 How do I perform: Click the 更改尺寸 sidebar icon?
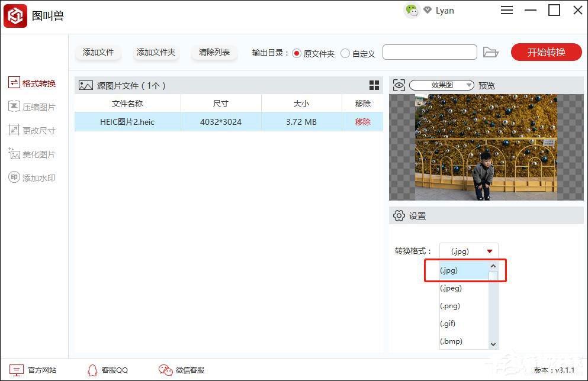click(14, 130)
